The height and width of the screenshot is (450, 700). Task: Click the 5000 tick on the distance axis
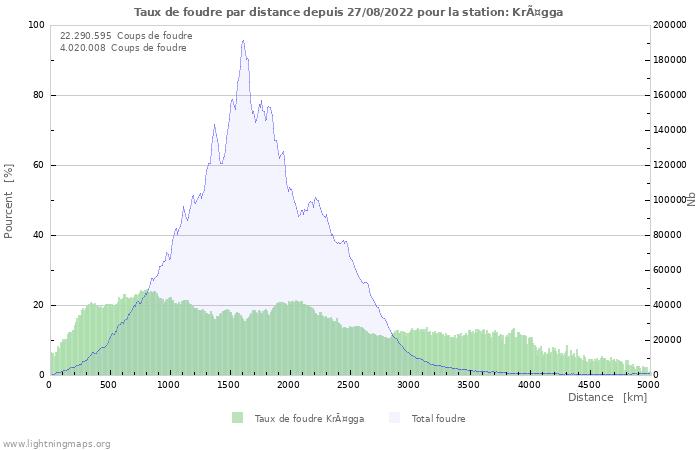[x=648, y=384]
